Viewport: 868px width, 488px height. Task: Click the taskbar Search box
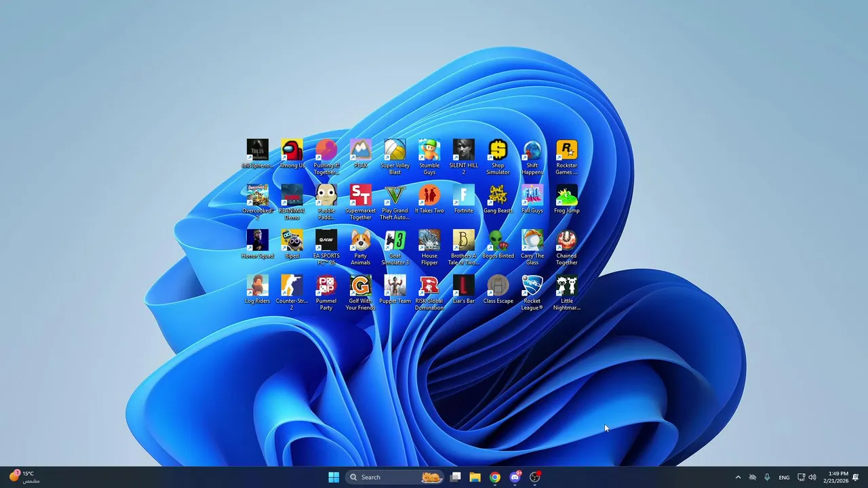pyautogui.click(x=395, y=477)
